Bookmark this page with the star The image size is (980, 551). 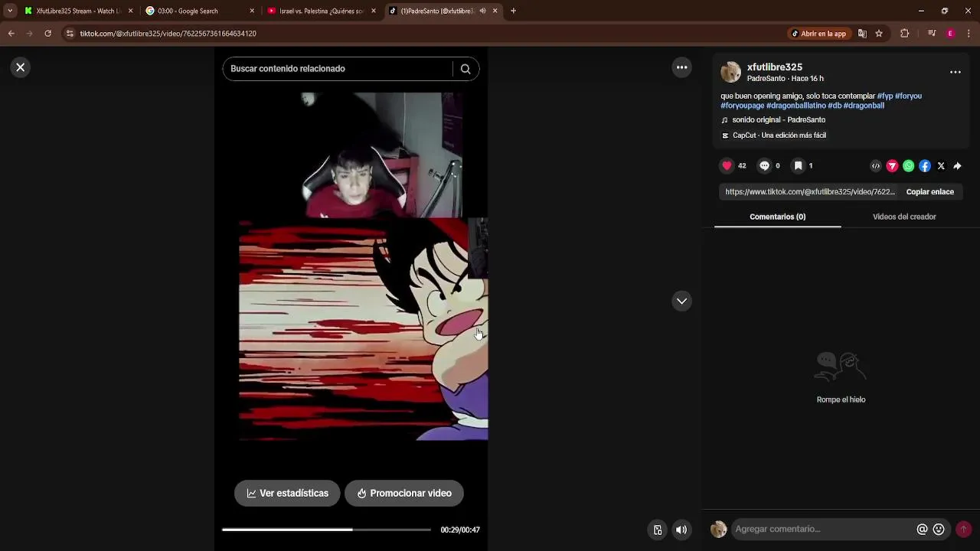click(x=879, y=34)
